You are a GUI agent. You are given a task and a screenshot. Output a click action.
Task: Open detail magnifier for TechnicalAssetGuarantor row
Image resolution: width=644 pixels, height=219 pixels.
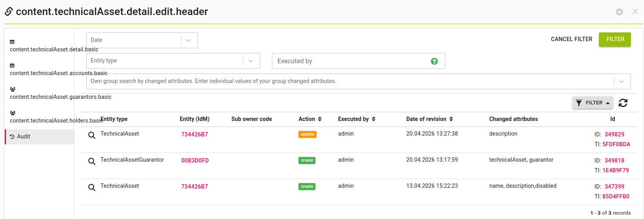[x=91, y=161]
